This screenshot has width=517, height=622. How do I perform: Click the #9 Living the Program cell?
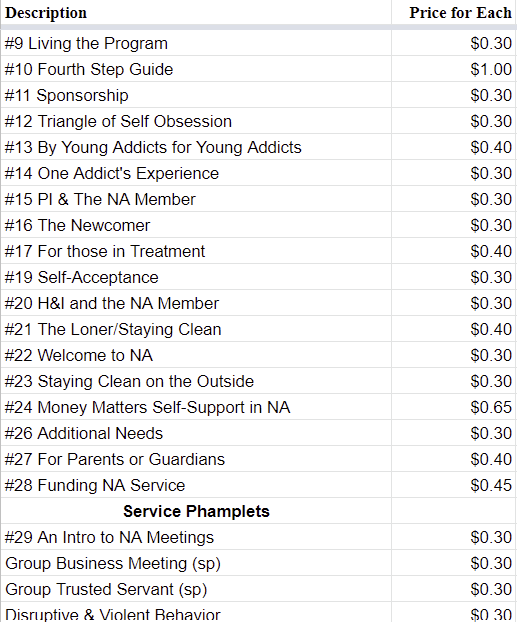point(196,43)
